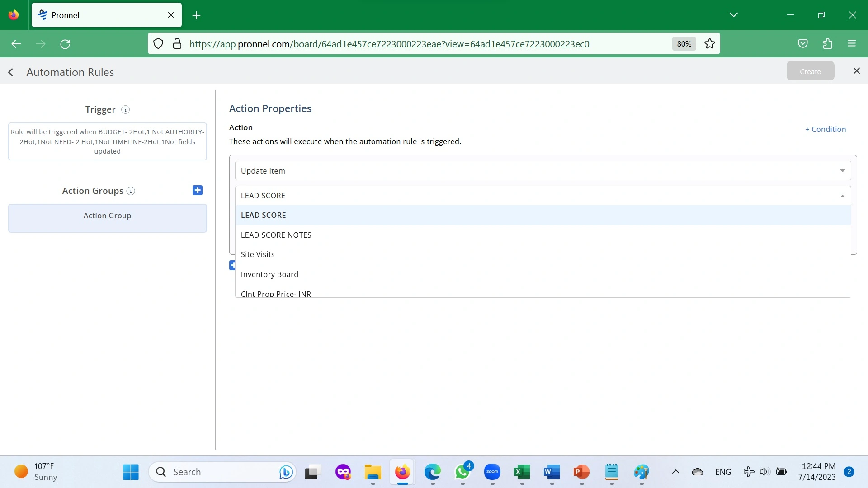Show site security info via the padlock
868x488 pixels.
coord(177,44)
